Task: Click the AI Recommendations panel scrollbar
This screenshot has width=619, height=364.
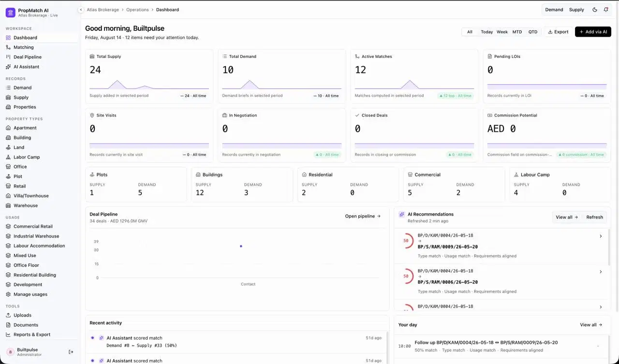Action: [x=608, y=247]
